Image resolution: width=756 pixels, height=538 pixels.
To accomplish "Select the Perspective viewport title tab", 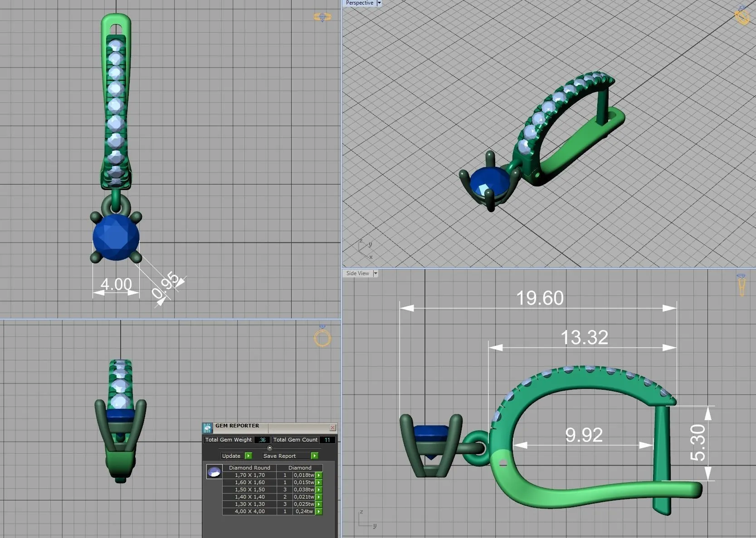I will point(359,3).
